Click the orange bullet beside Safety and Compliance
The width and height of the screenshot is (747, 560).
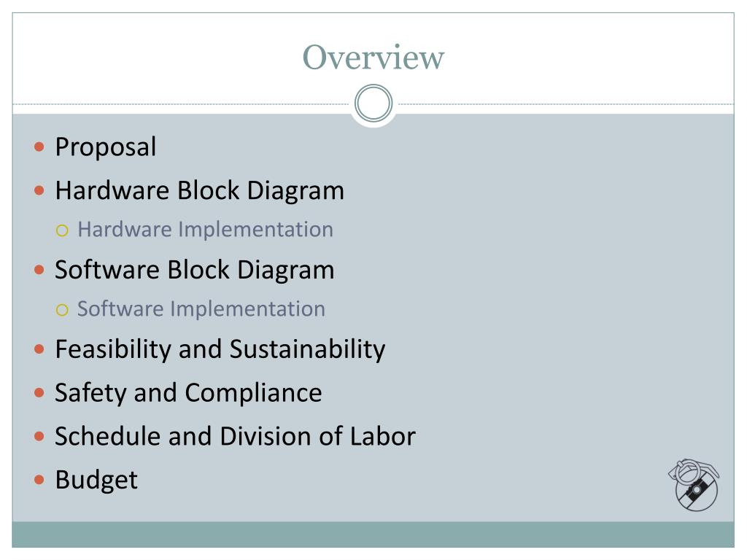39,393
